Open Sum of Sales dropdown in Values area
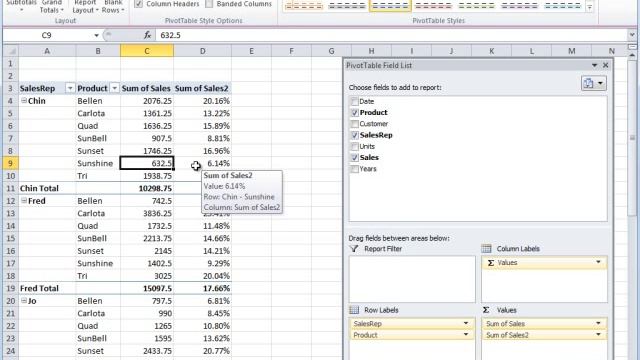Screen dimensions: 640x360 click(598, 323)
